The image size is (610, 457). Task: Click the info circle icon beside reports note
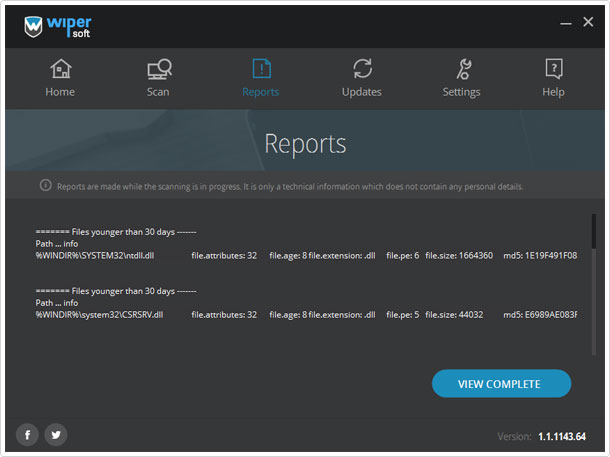coord(46,185)
